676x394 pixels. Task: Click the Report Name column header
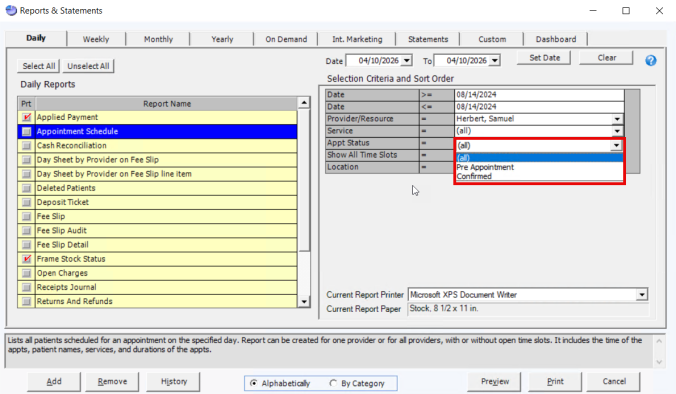point(167,104)
